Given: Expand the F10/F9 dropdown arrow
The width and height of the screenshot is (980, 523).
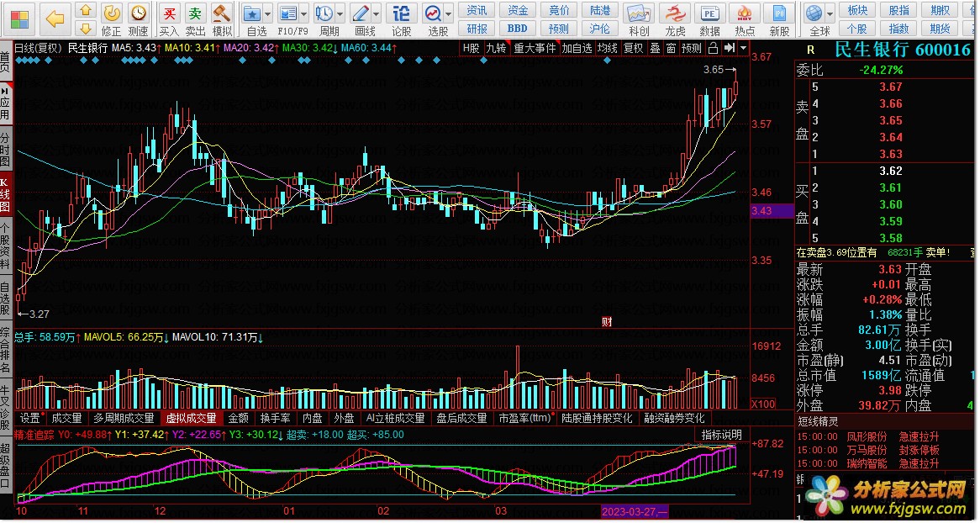Looking at the screenshot, I should 303,13.
